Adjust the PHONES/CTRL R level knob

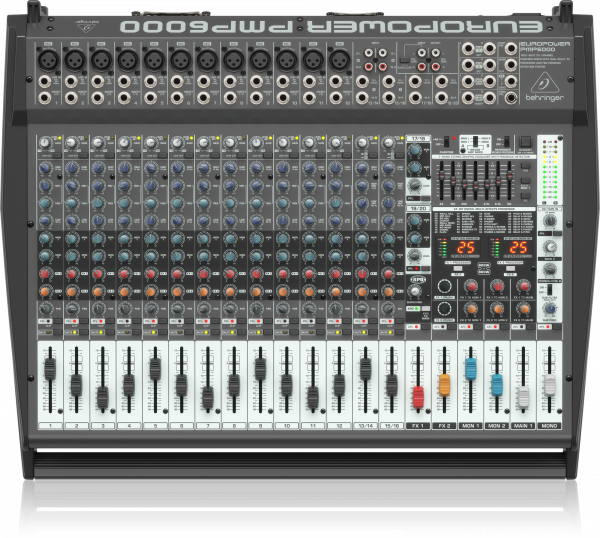click(x=550, y=270)
